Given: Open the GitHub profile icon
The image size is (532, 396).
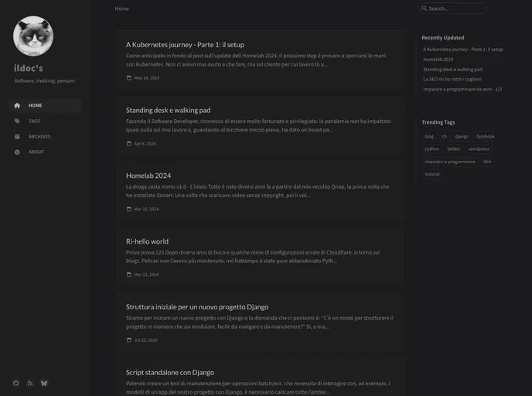Looking at the screenshot, I should pyautogui.click(x=15, y=383).
